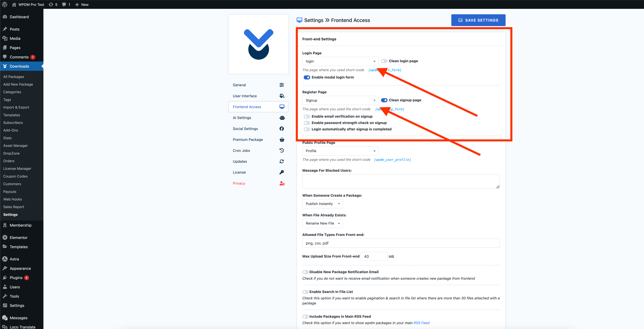Open the Login Page dropdown
Image resolution: width=644 pixels, height=329 pixels.
click(x=340, y=61)
